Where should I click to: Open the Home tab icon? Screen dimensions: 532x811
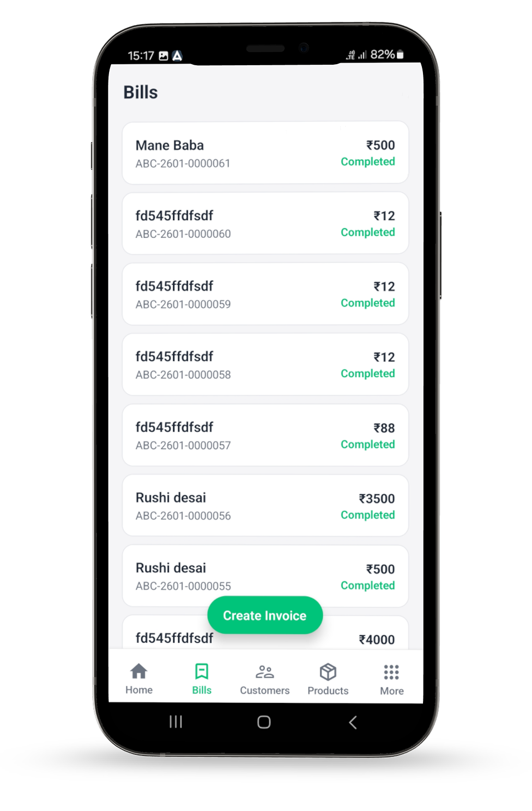pos(139,672)
